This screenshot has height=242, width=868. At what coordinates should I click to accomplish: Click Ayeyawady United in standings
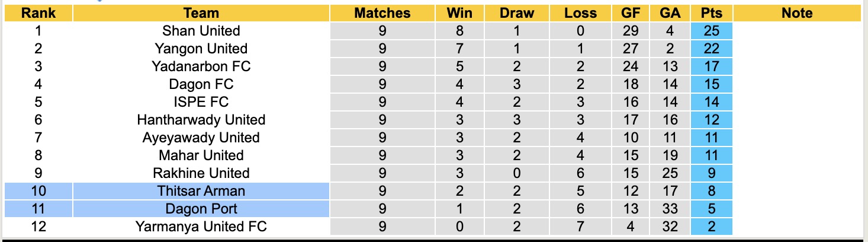pyautogui.click(x=201, y=138)
